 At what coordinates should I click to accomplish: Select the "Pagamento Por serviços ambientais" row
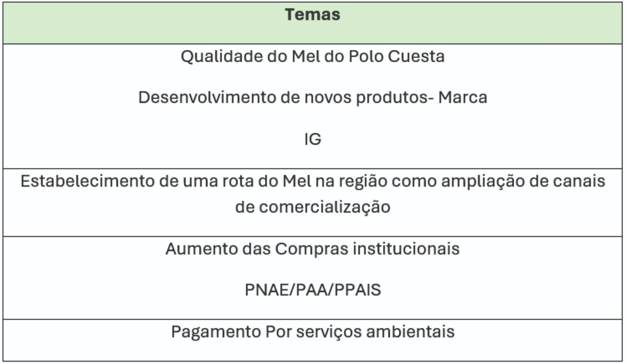pos(312,332)
